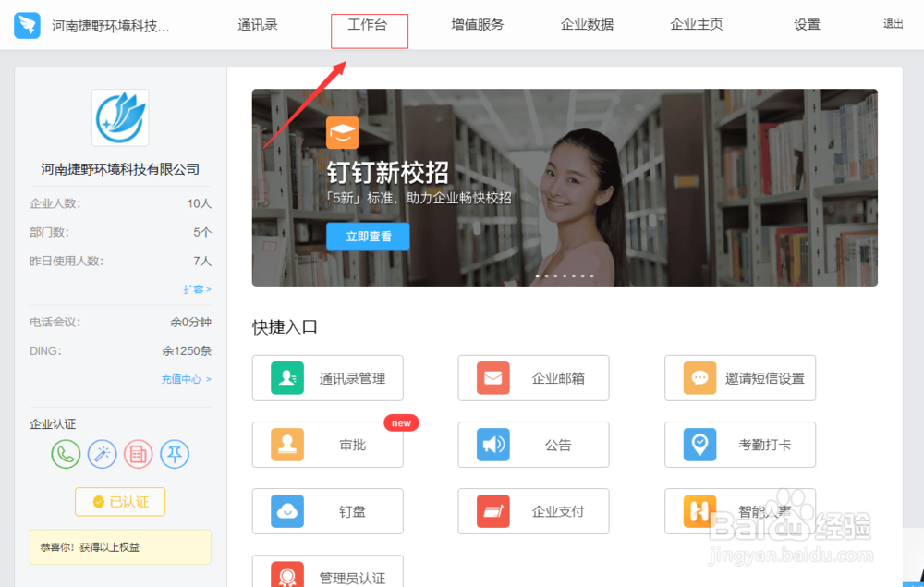Select the last banner carousel dot
924x587 pixels.
pos(591,275)
